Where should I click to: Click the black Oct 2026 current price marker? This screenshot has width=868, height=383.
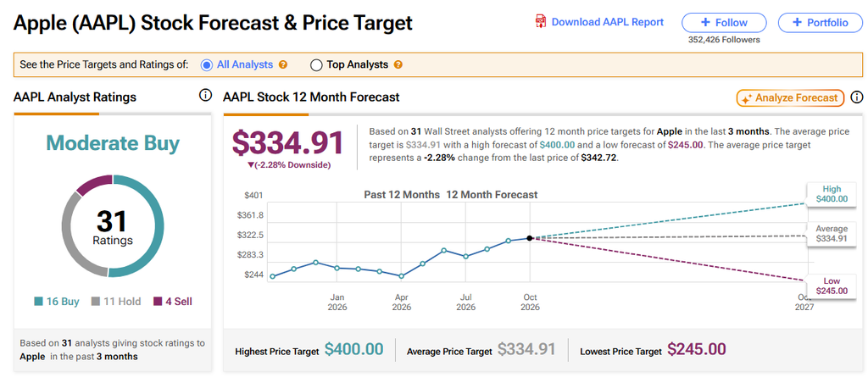point(530,238)
